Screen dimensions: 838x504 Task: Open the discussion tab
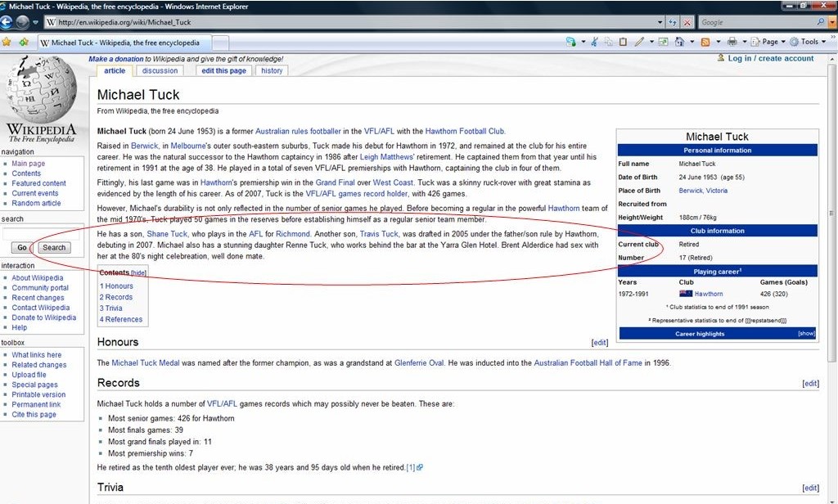pos(160,70)
